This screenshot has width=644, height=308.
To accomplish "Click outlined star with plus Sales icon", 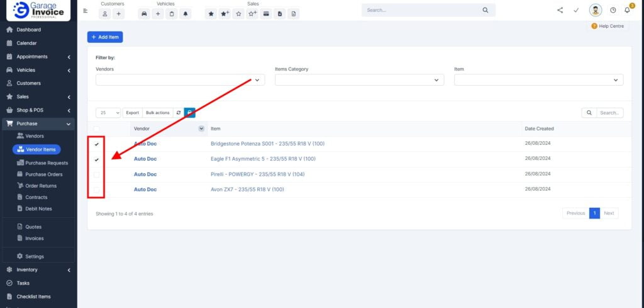I will pyautogui.click(x=252, y=14).
